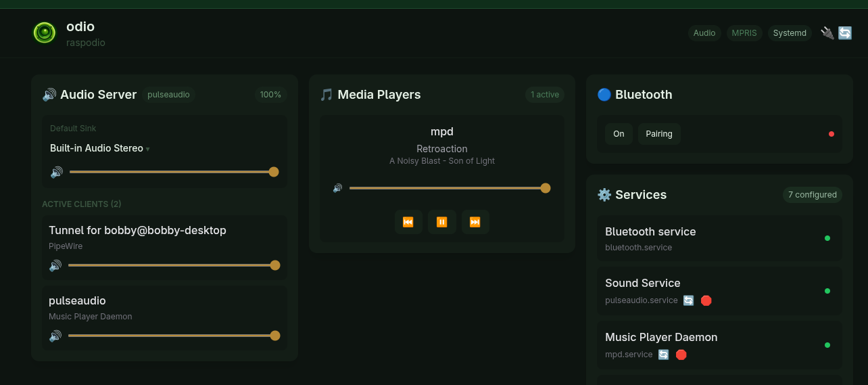The height and width of the screenshot is (385, 868).
Task: Mute the Tunnel for bobby@bobby-desktop client
Action: [x=55, y=265]
